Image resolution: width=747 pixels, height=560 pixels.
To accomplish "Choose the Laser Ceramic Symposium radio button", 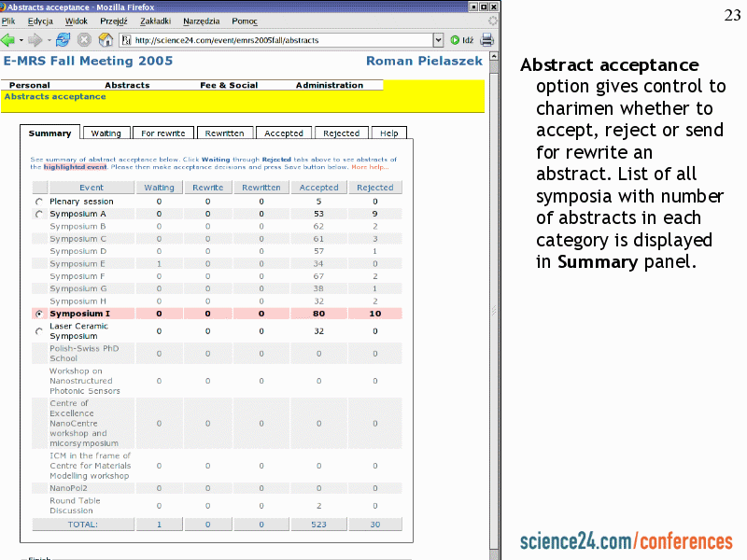I will (38, 331).
